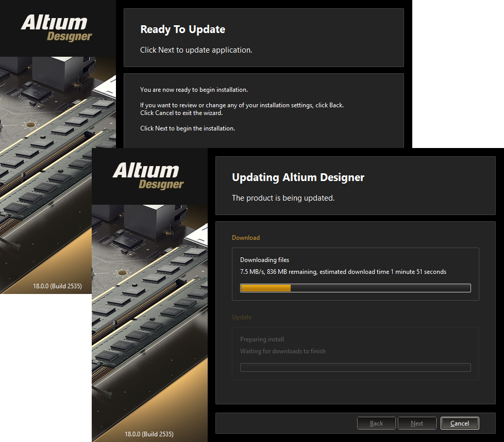This screenshot has width=504, height=442.
Task: Click the "Preparing install" text
Action: (x=262, y=339)
